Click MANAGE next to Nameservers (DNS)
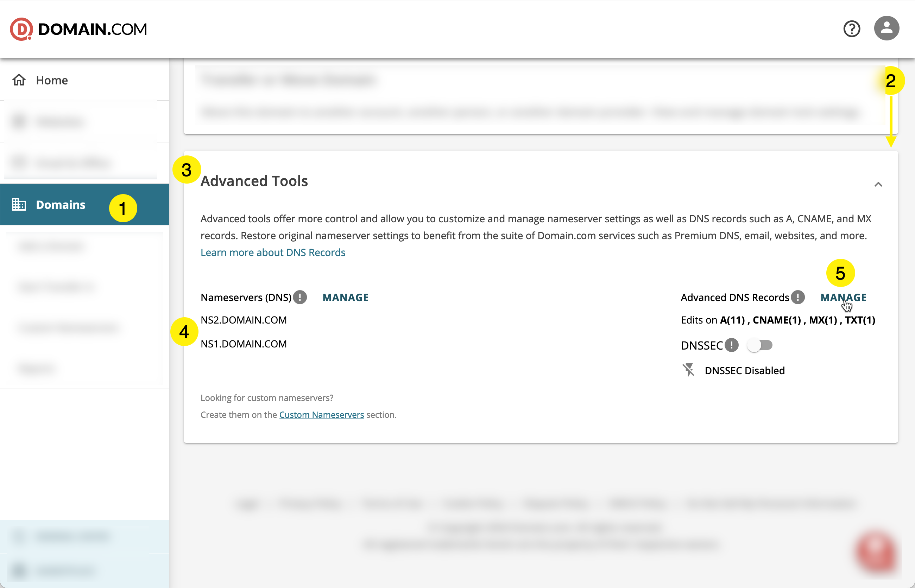 [x=345, y=297]
